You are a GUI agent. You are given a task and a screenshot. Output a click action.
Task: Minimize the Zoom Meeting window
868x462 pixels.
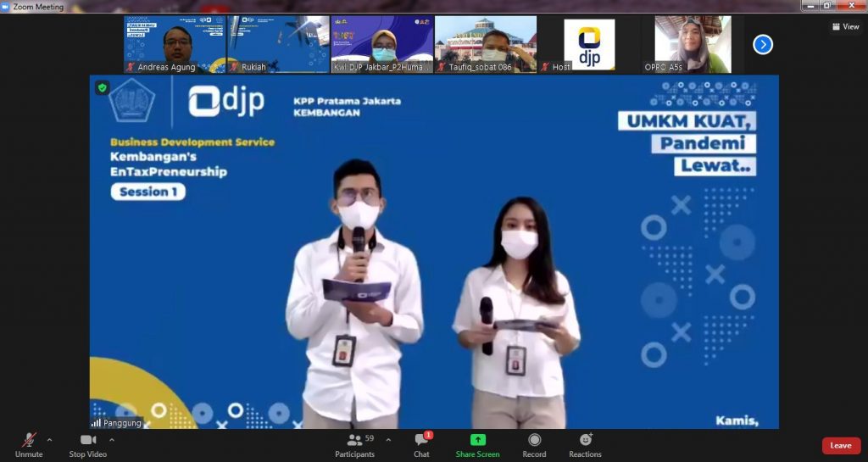[811, 6]
